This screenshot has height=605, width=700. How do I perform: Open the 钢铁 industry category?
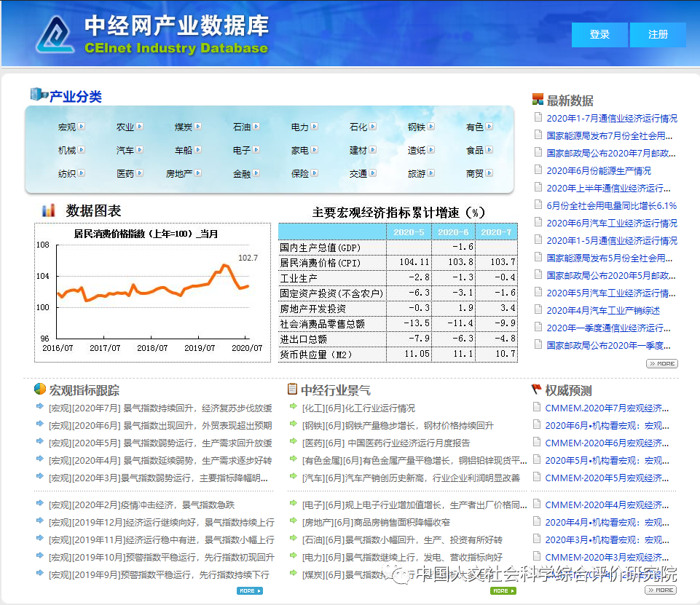(416, 127)
